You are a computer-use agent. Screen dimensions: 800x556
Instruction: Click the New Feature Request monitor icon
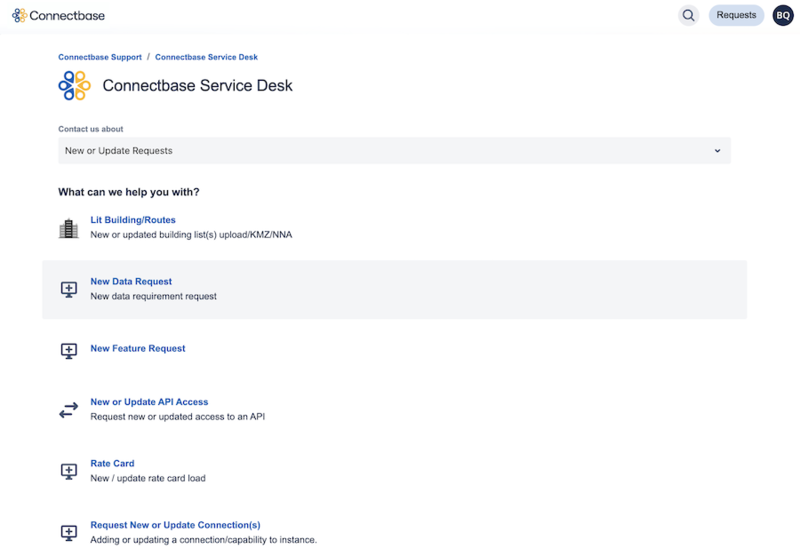click(68, 350)
